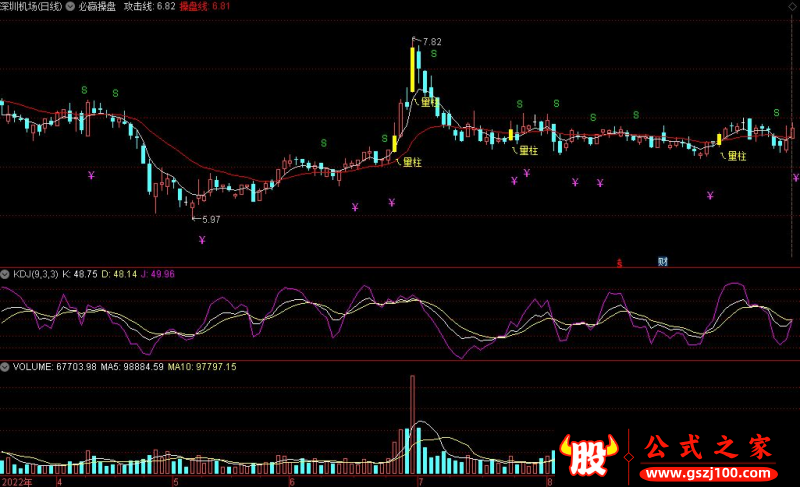Click the bull 股 logo icon
Screen dimensions: 800x487
pos(589,457)
